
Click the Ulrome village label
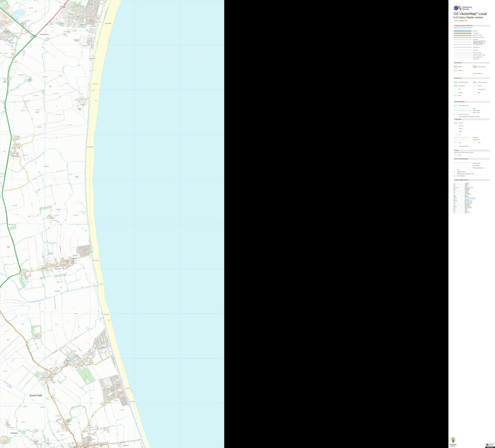point(88,364)
